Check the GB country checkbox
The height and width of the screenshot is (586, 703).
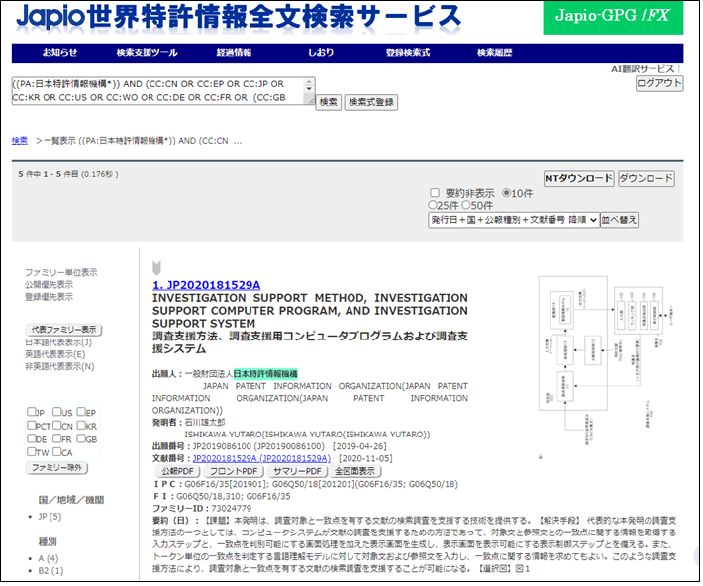[82, 439]
